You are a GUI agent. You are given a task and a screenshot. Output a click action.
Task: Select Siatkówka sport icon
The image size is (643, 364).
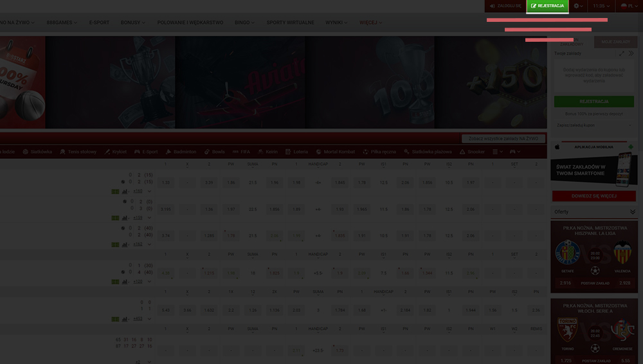click(x=37, y=152)
